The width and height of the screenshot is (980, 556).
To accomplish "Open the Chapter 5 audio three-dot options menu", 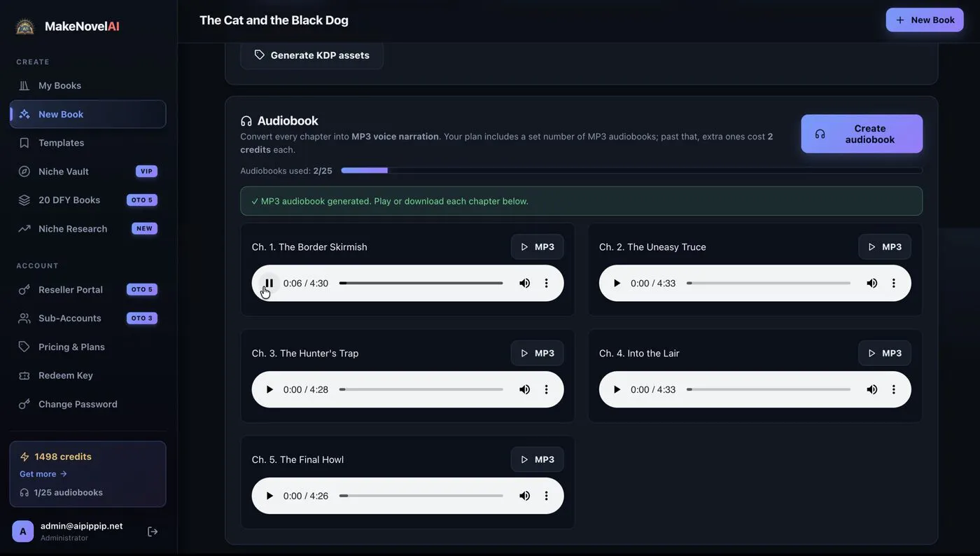I will tap(547, 496).
